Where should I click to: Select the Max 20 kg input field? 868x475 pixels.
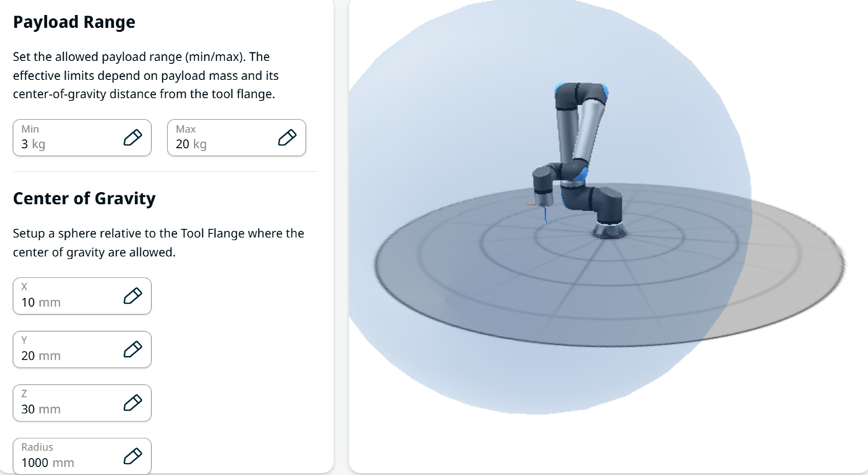click(237, 138)
